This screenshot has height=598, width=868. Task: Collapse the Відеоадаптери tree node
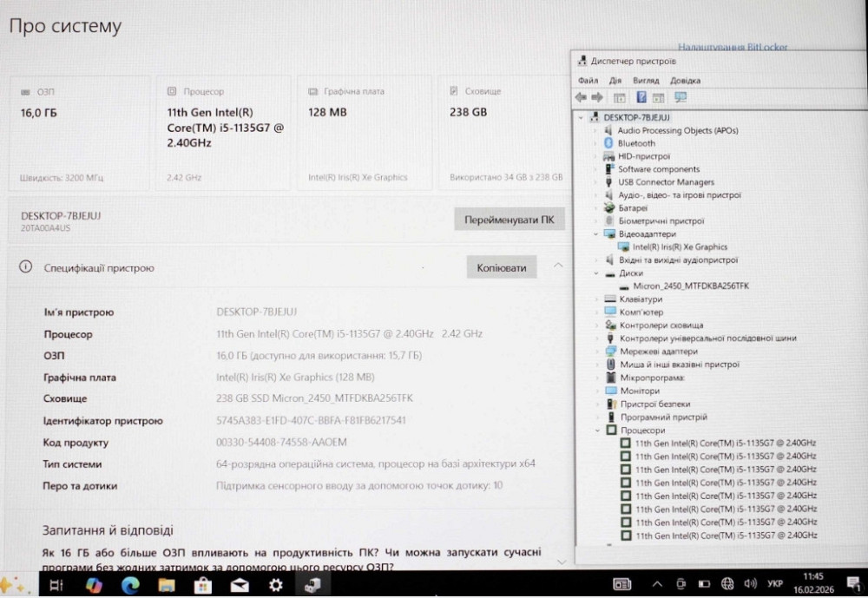pos(596,234)
